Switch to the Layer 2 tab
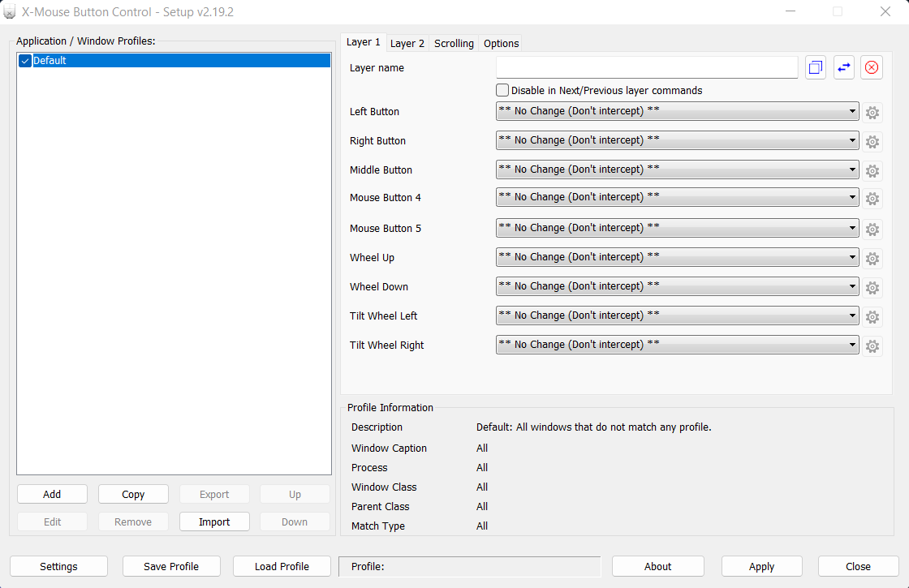Viewport: 909px width, 588px height. pos(407,44)
